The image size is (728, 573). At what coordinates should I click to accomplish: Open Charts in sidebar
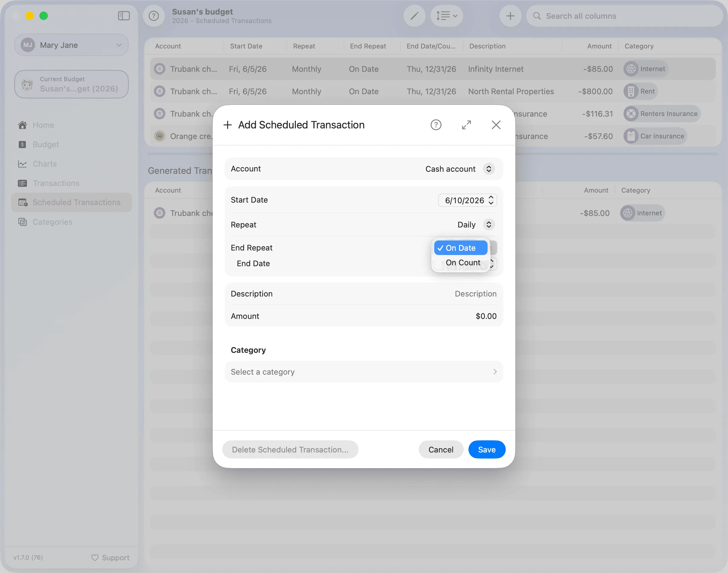point(45,164)
